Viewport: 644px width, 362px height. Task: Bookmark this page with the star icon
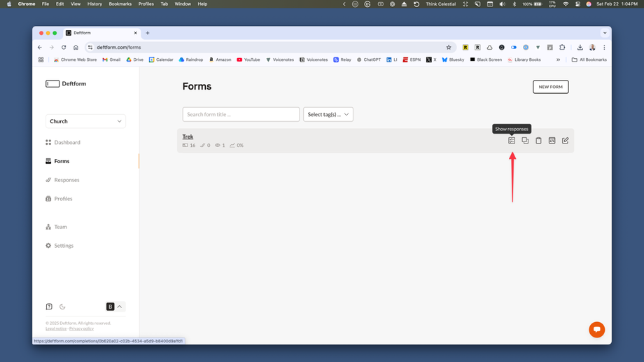click(449, 47)
